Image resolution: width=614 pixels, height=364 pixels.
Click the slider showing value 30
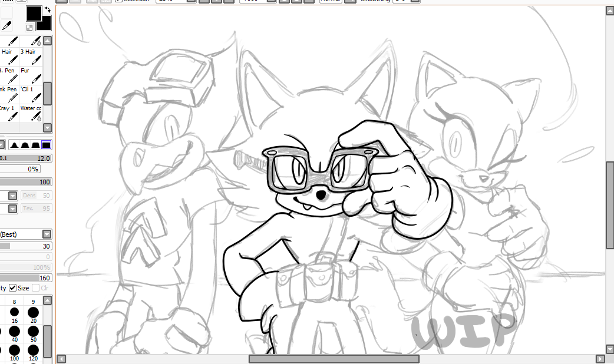25,246
